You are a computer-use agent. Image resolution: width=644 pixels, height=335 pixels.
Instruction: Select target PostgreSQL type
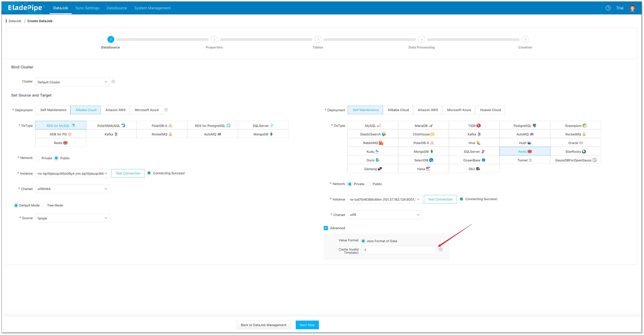tap(525, 126)
